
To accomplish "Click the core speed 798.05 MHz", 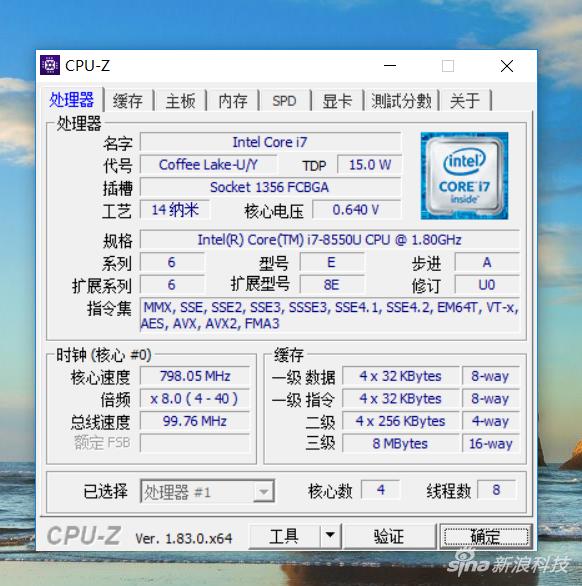I will coord(195,376).
